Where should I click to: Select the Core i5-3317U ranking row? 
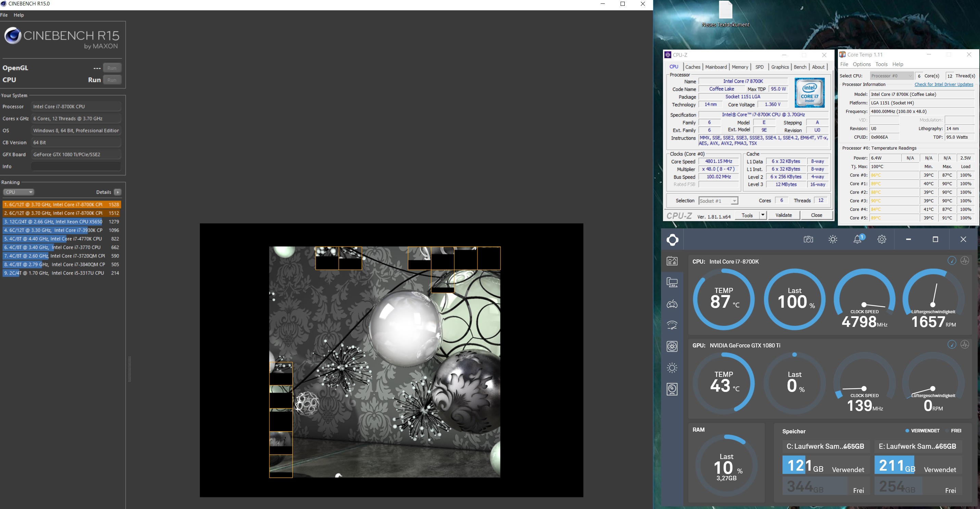pyautogui.click(x=62, y=273)
